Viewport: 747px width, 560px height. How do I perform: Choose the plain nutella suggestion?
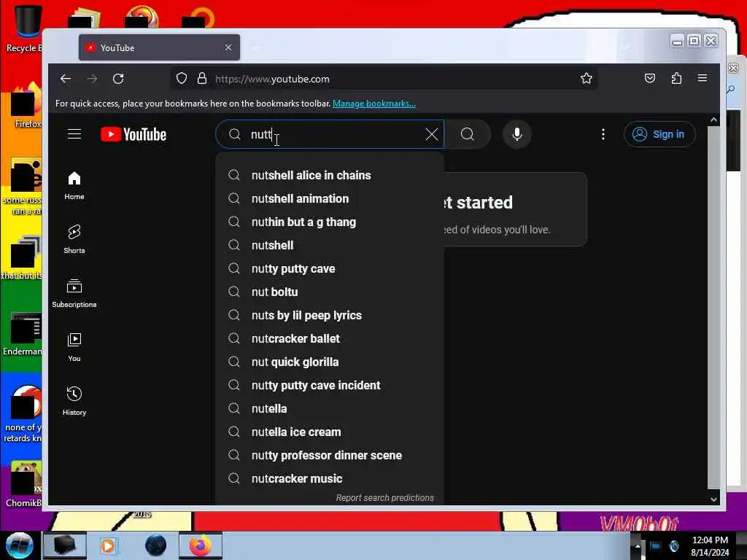330,408
